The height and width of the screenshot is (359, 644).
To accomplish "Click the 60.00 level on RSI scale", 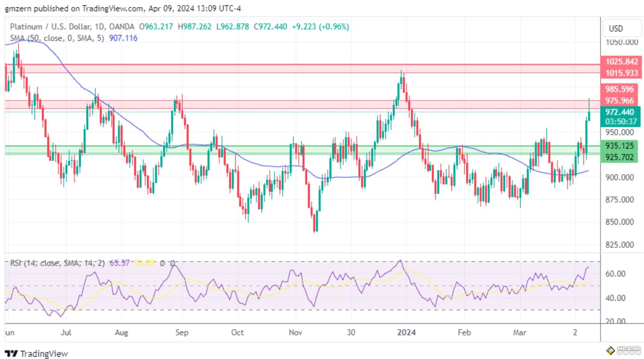I will click(615, 274).
